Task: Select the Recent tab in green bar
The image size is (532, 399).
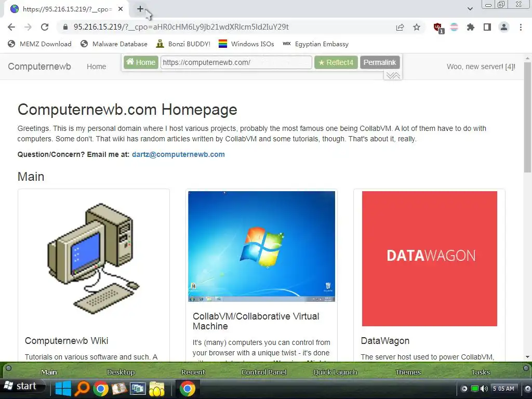Action: 193,372
